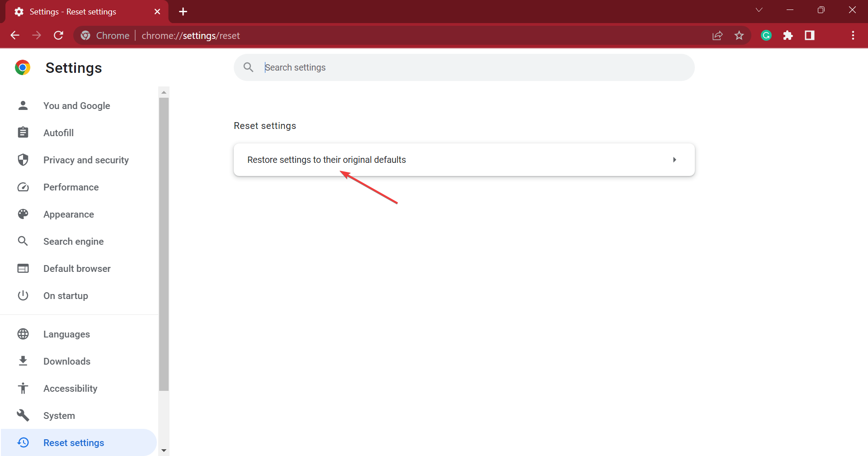Restore down the Chrome window
868x456 pixels.
[x=821, y=10]
